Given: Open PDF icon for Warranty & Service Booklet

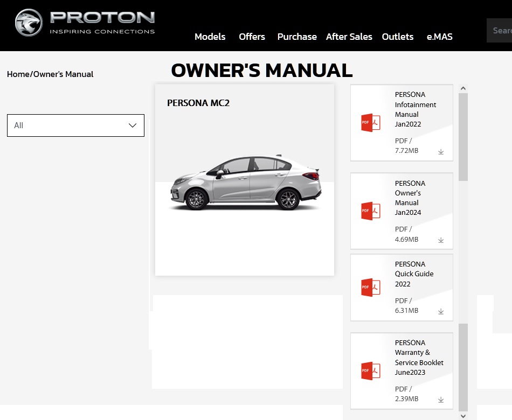Looking at the screenshot, I should point(371,370).
